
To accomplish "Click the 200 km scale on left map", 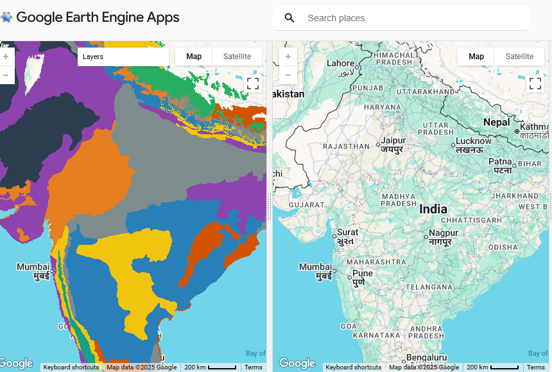I will click(210, 367).
